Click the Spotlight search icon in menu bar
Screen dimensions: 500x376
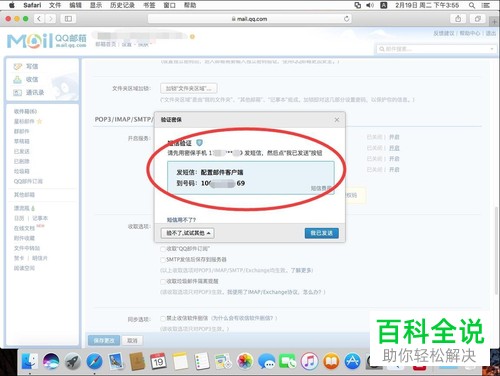472,5
